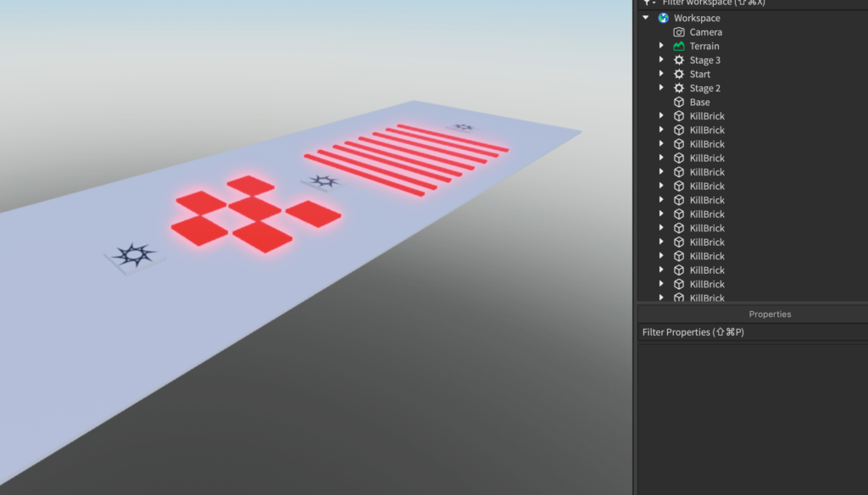868x495 pixels.
Task: Click the Camera object icon
Action: 679,32
